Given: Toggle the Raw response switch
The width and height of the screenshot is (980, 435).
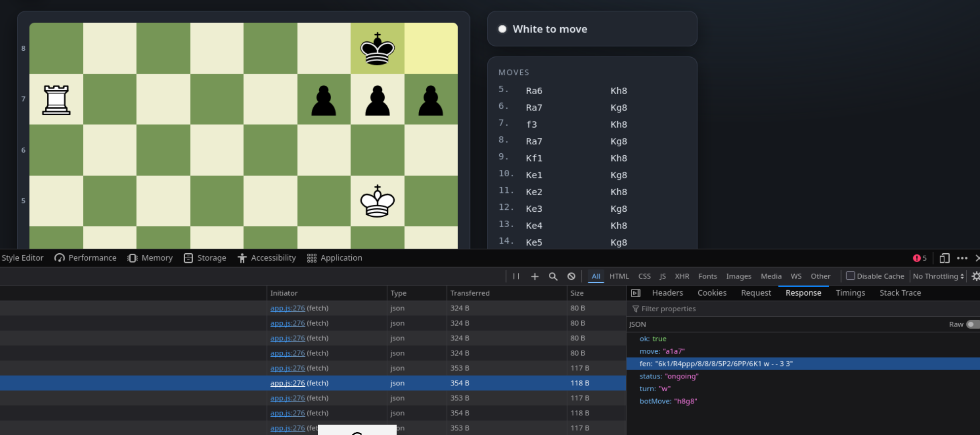Looking at the screenshot, I should [973, 324].
